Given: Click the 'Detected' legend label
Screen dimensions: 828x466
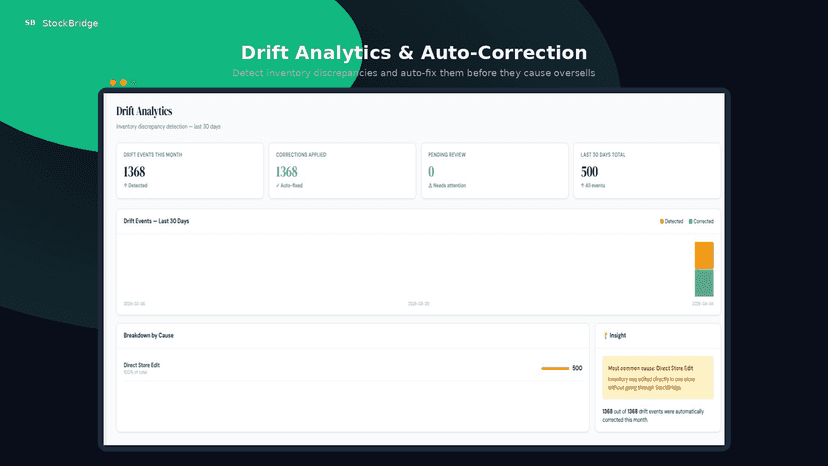Looking at the screenshot, I should coord(674,221).
